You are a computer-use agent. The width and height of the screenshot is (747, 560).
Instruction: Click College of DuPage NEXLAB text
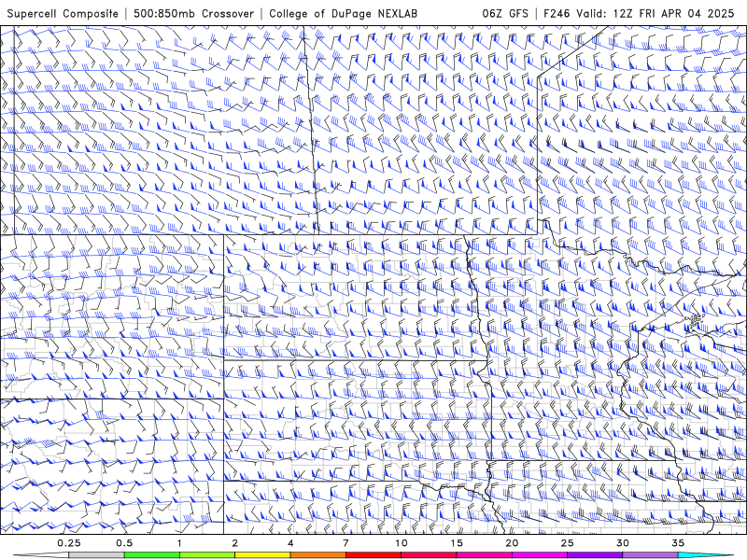click(x=343, y=13)
